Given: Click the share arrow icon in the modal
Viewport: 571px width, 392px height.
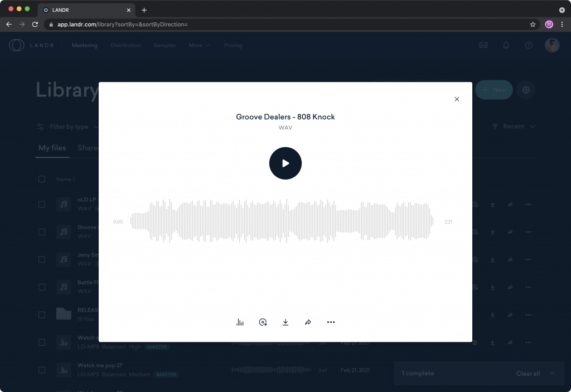Looking at the screenshot, I should (308, 322).
